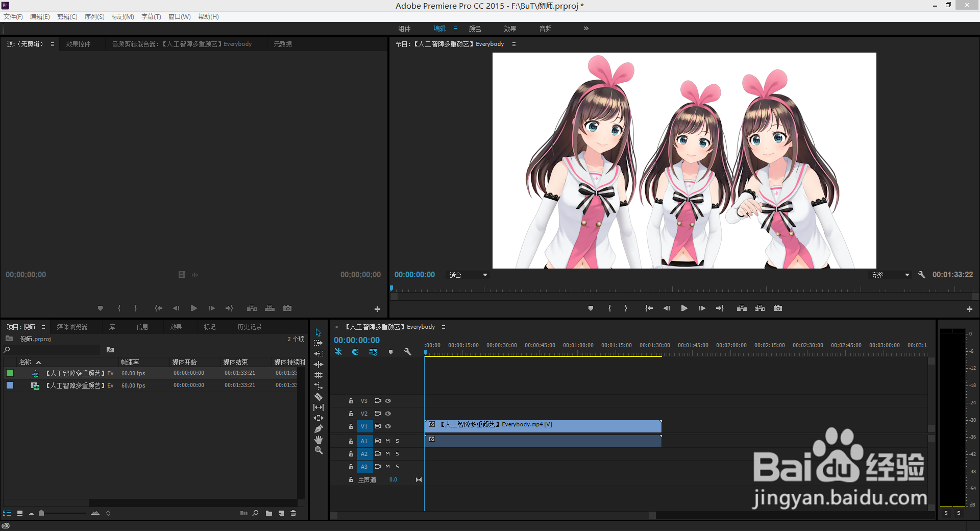Target the A1 audio track header
Viewport: 980px width, 531px height.
(364, 441)
